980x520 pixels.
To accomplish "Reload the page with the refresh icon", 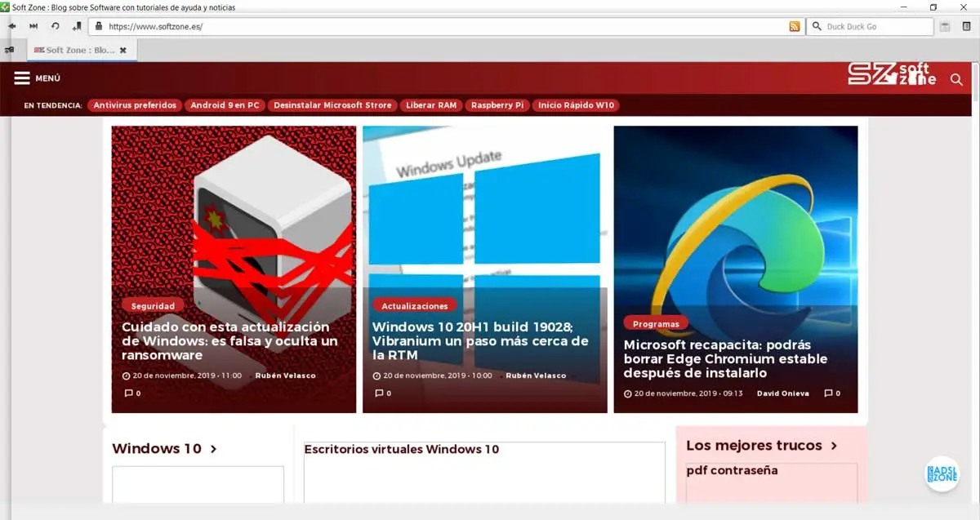I will coord(56,26).
